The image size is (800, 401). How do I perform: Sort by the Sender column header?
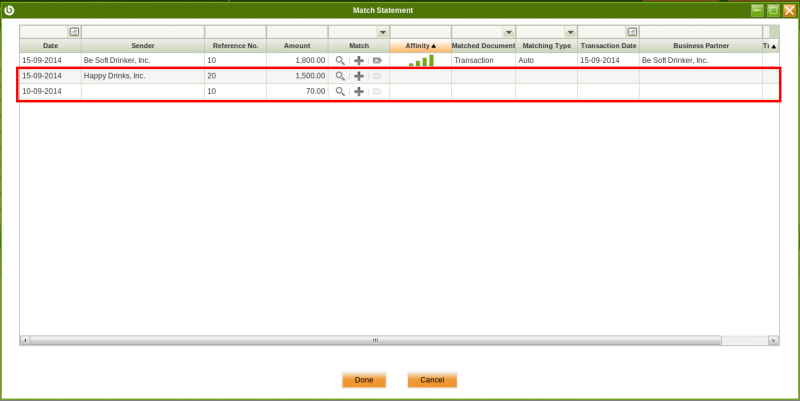pyautogui.click(x=143, y=45)
